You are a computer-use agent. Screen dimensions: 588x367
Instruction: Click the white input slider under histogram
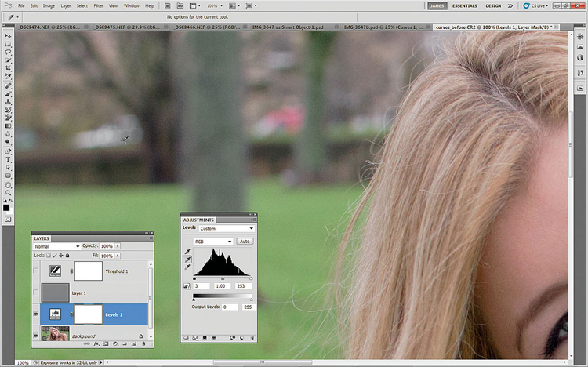[x=251, y=279]
